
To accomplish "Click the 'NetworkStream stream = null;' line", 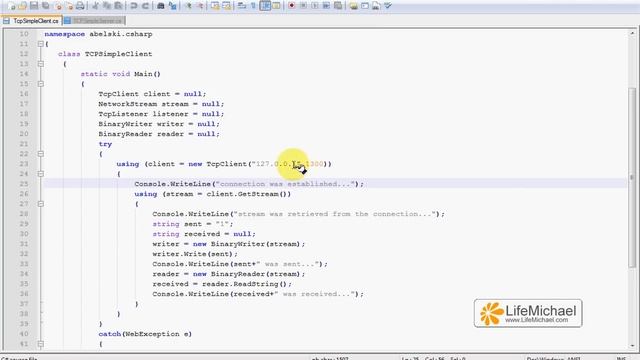I will click(161, 104).
